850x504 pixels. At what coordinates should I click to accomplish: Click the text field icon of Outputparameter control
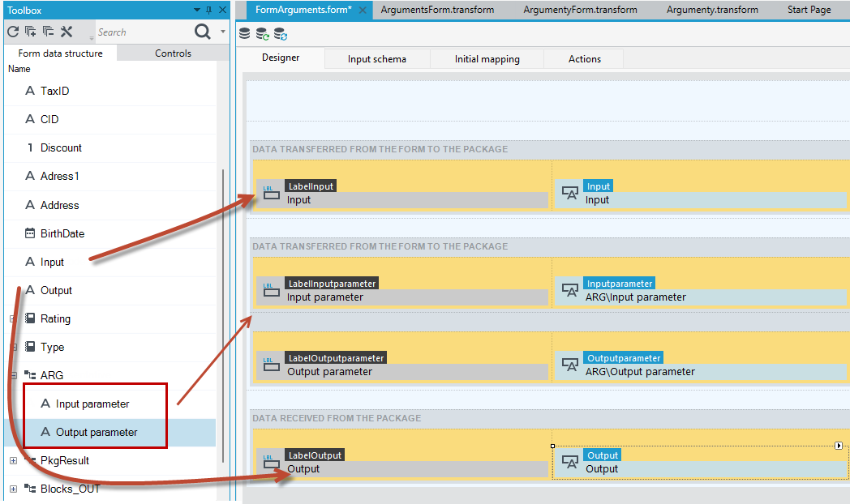[x=569, y=365]
